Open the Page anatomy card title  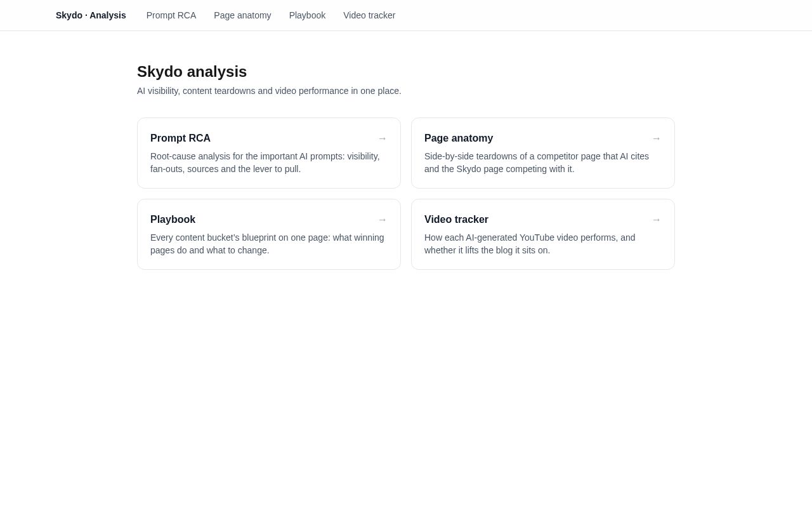[x=459, y=138]
